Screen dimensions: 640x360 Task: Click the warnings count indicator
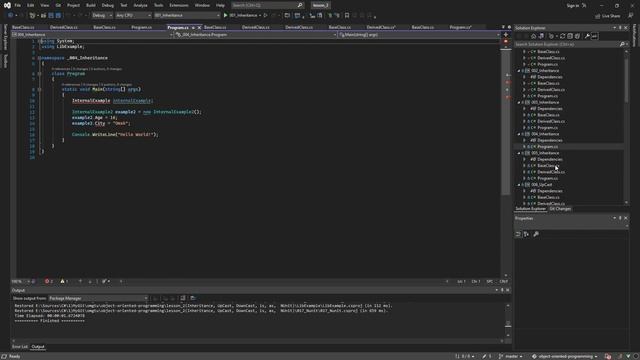[x=64, y=281]
